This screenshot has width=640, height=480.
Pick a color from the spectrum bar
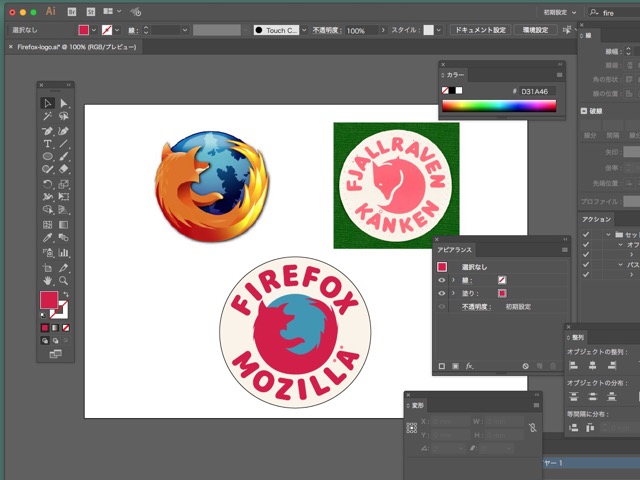click(499, 106)
